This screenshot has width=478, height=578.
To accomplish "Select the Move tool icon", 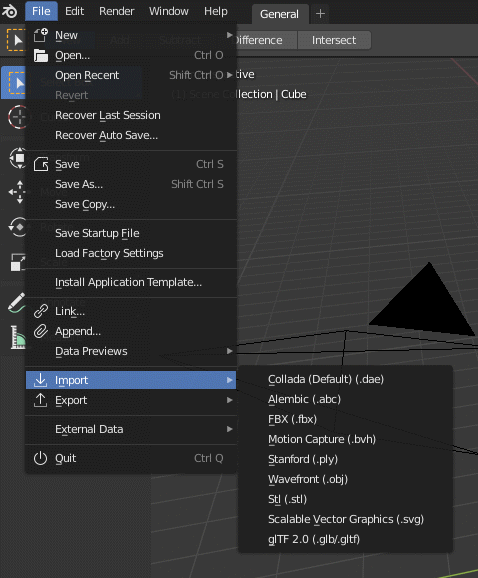I will 18,192.
